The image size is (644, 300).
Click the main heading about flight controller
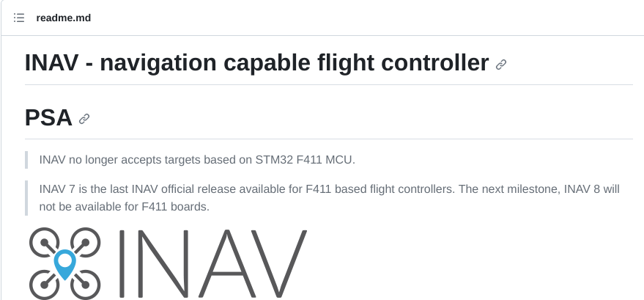257,63
